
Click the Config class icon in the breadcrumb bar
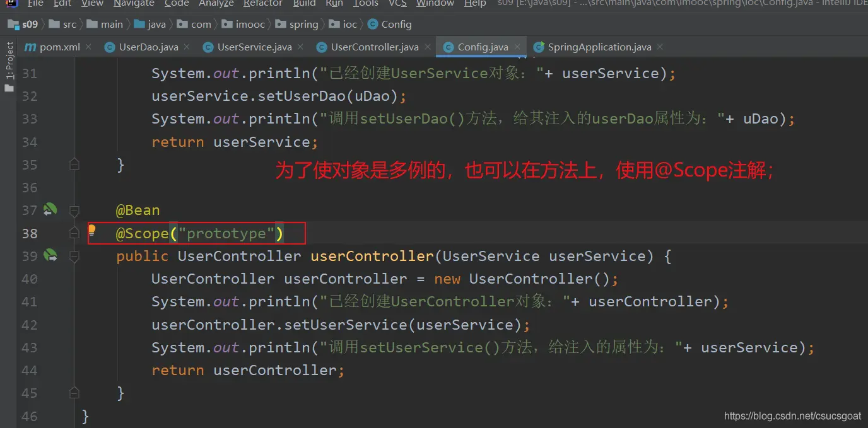coord(372,25)
